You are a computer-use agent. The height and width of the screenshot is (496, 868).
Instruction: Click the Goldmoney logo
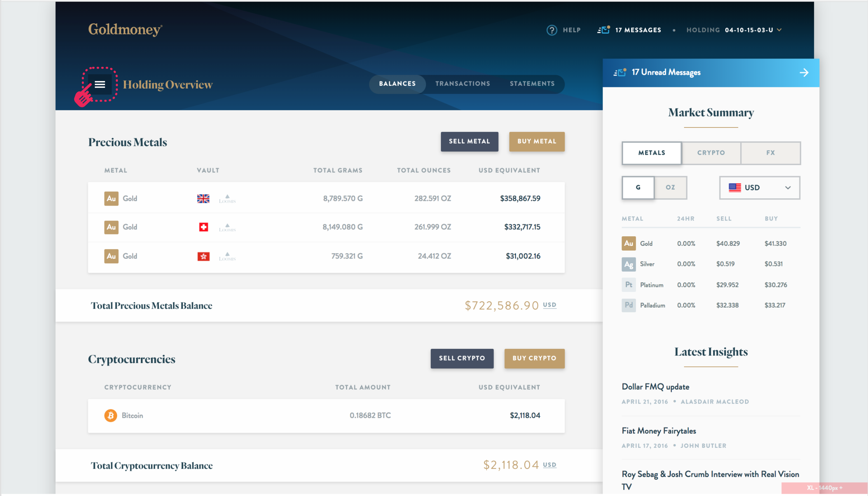[x=125, y=30]
